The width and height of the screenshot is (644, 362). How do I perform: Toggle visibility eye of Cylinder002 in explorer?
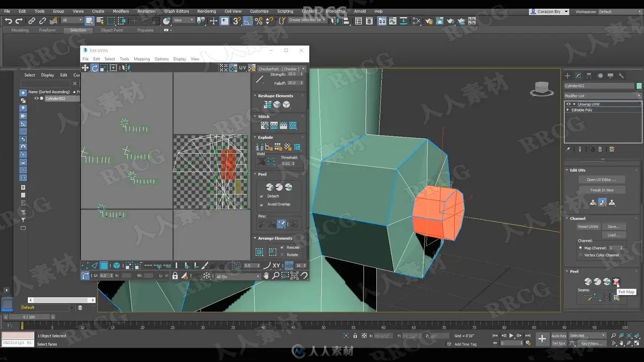coord(36,99)
